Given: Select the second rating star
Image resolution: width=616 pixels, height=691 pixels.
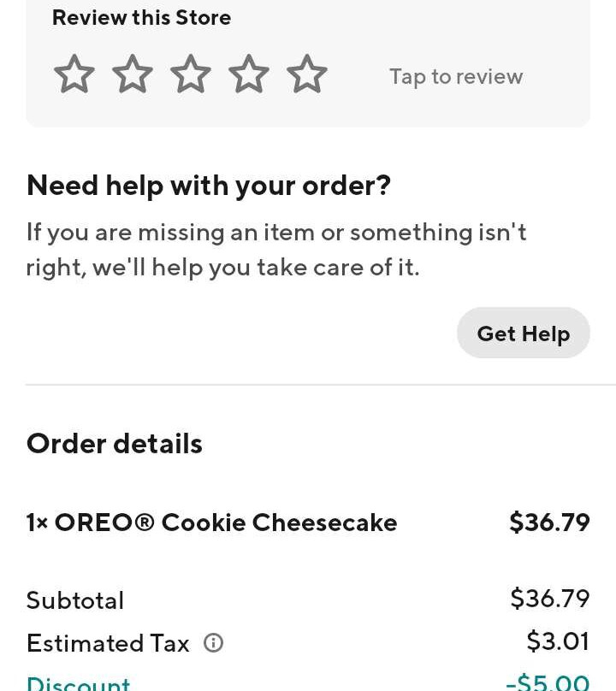Looking at the screenshot, I should click(x=133, y=74).
